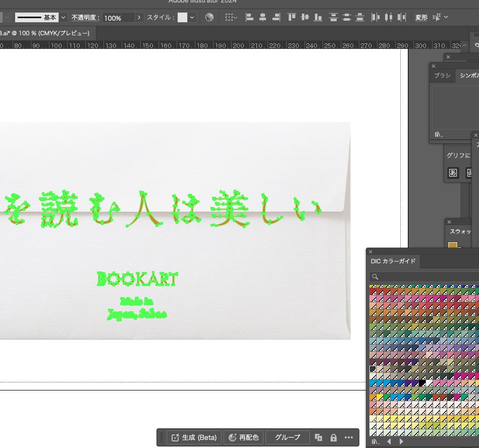Toggle the lock icon in contextual taskbar

pyautogui.click(x=334, y=437)
